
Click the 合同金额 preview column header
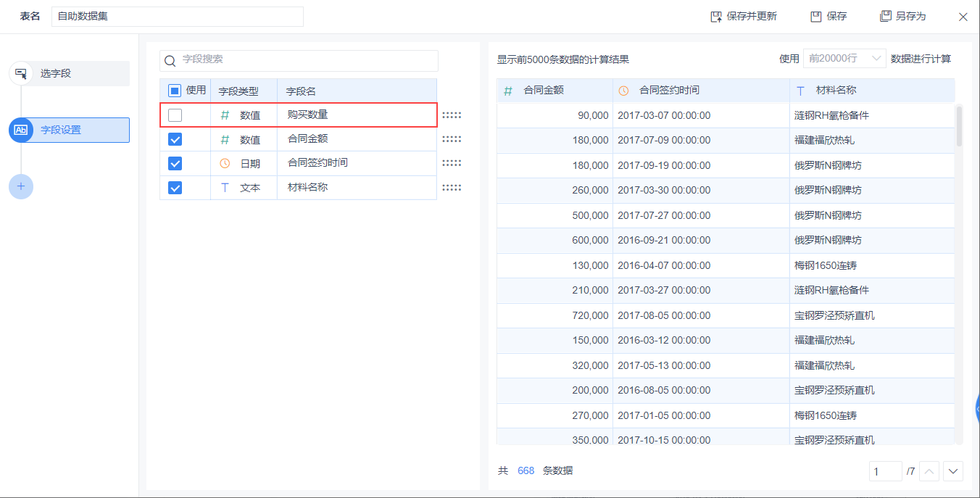click(x=555, y=91)
